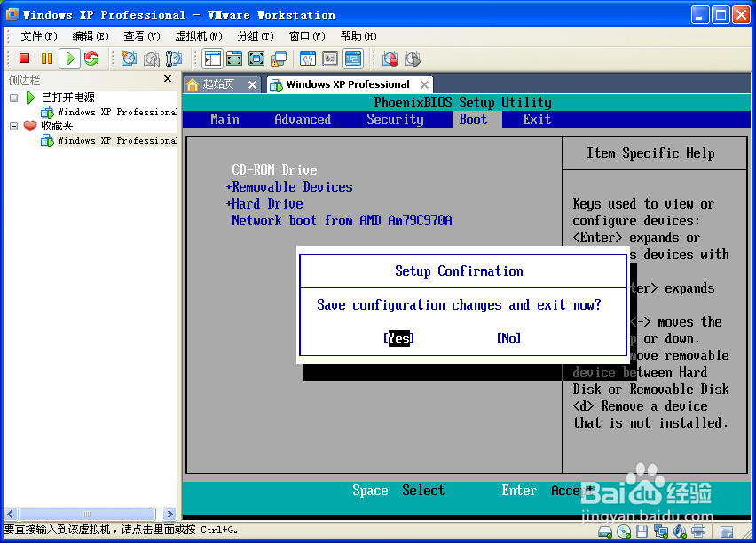This screenshot has width=756, height=543.
Task: Open the 查看(V) menu
Action: [142, 36]
